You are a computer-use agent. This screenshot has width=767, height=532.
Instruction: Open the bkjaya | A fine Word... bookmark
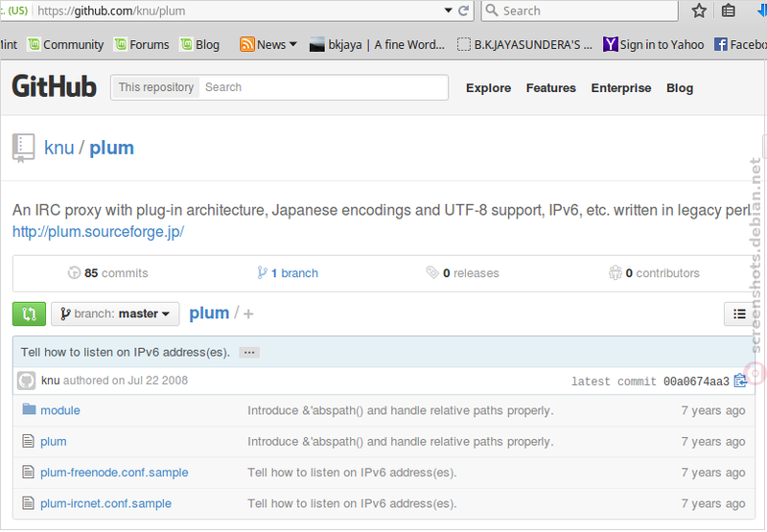[x=377, y=44]
